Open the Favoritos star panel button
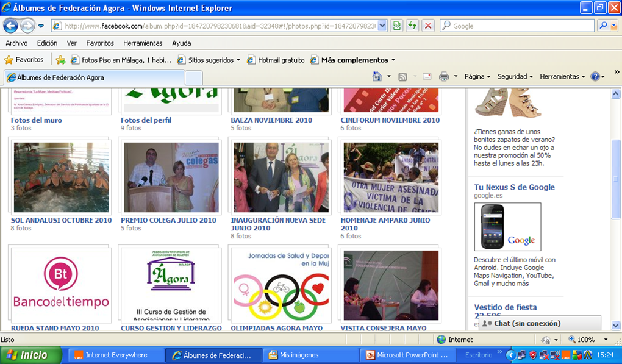 pyautogui.click(x=24, y=60)
